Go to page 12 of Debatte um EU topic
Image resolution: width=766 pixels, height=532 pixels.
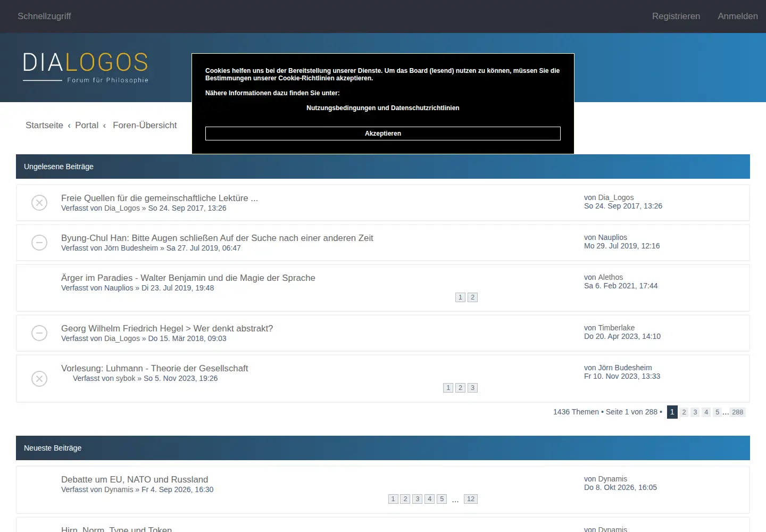tap(471, 499)
